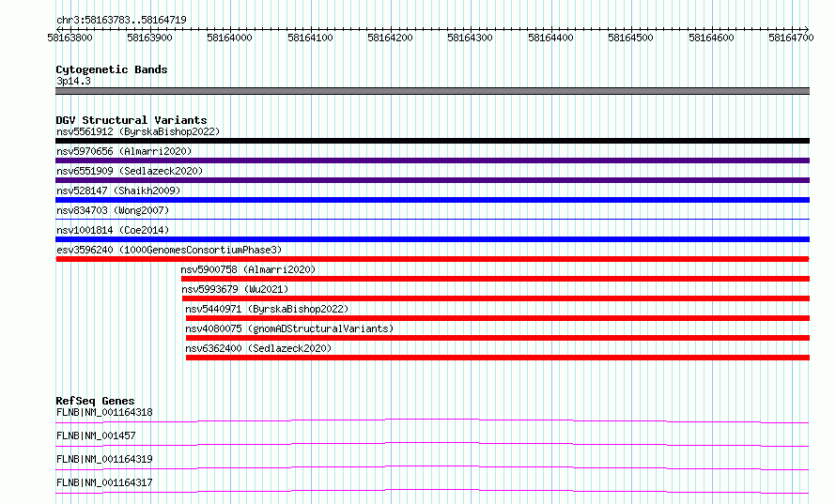Open variant nsv1001814 (Coe2014) label

(x=113, y=230)
